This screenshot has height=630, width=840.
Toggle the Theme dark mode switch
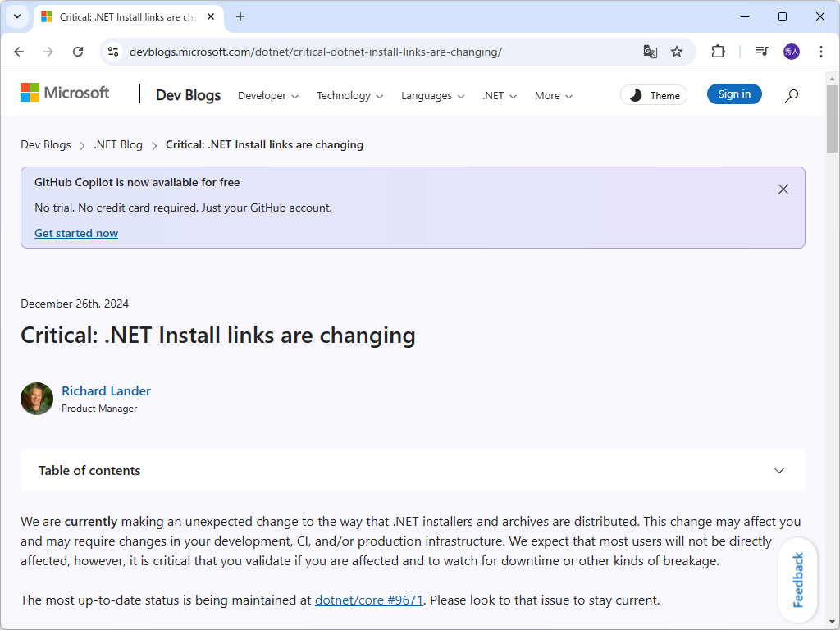pyautogui.click(x=654, y=95)
